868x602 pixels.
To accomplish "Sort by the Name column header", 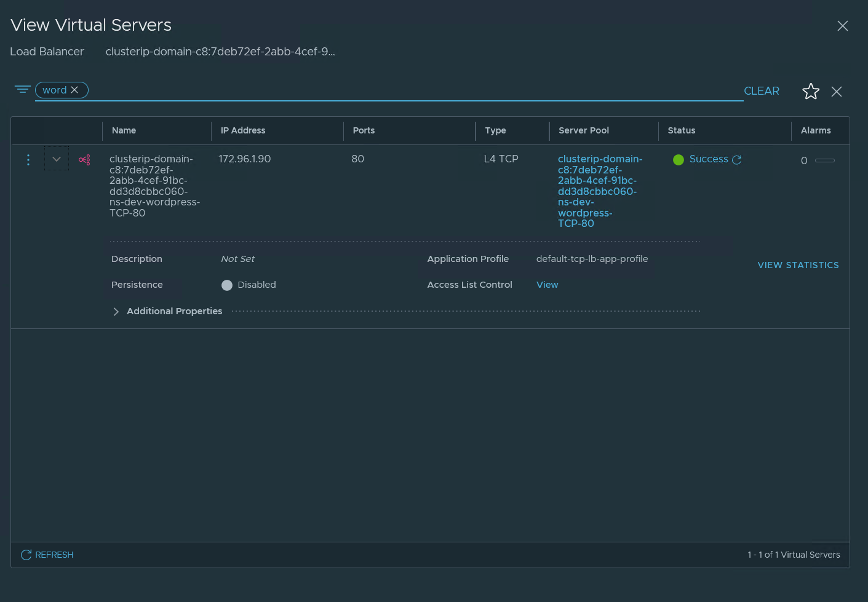I will 124,130.
